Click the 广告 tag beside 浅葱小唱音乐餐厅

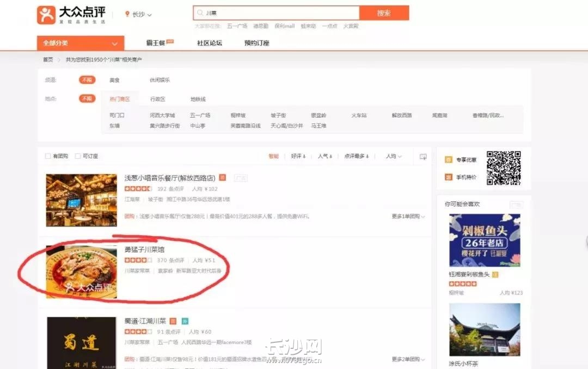[241, 178]
